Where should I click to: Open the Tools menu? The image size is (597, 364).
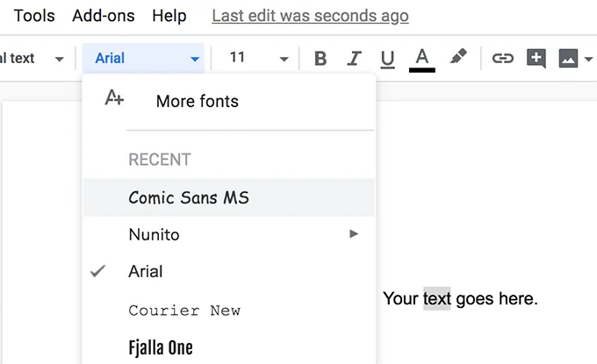(x=34, y=16)
